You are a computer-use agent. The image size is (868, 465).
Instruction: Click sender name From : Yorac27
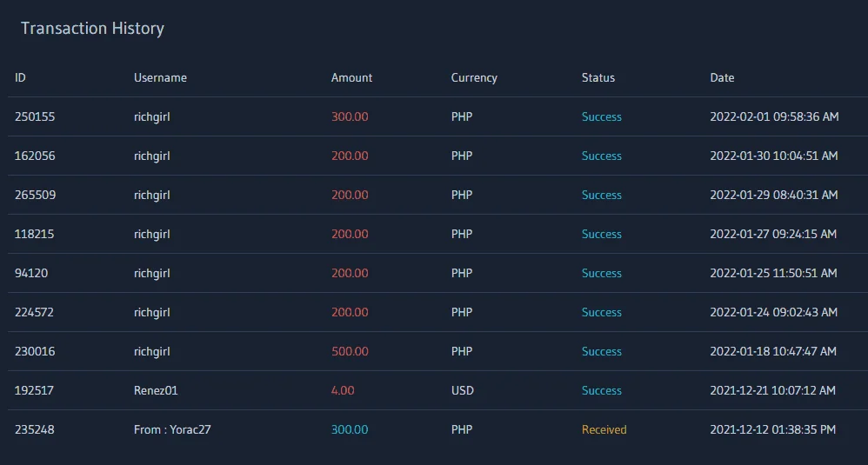(172, 429)
